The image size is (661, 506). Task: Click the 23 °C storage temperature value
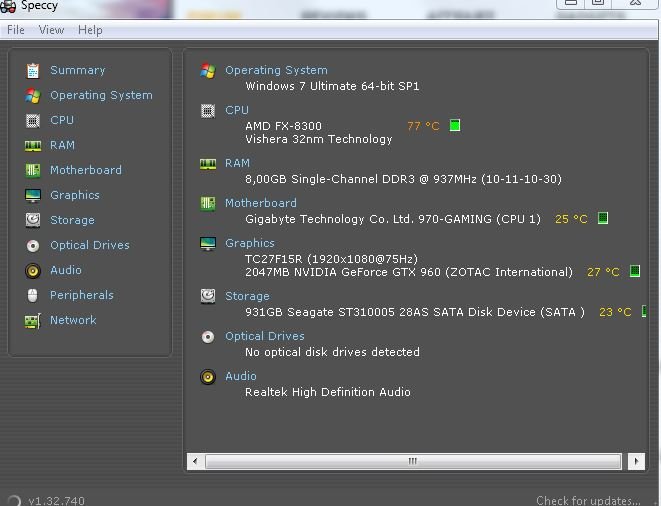pyautogui.click(x=615, y=312)
